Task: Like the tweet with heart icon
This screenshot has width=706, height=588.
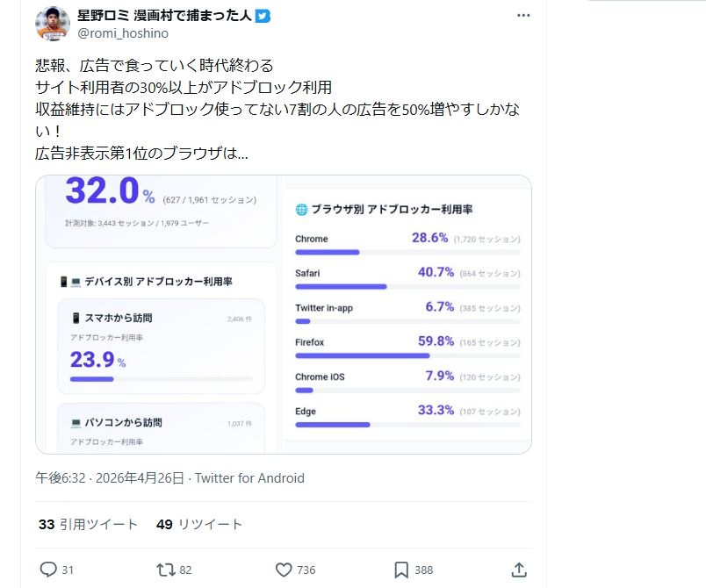Action: (x=284, y=570)
